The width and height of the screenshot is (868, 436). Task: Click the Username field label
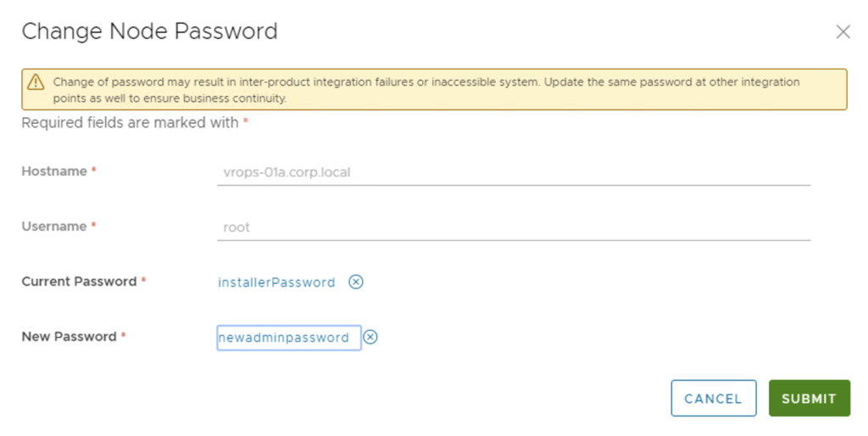[x=54, y=226]
